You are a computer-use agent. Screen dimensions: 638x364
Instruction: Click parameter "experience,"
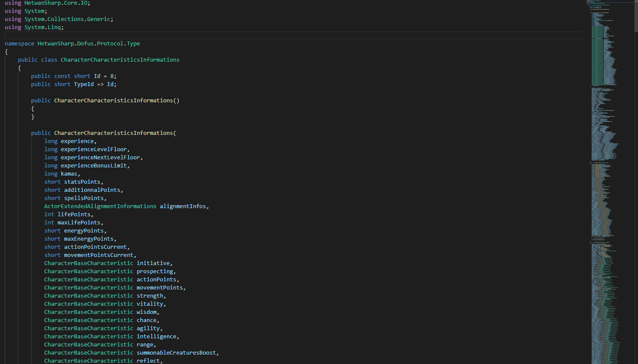pyautogui.click(x=78, y=141)
